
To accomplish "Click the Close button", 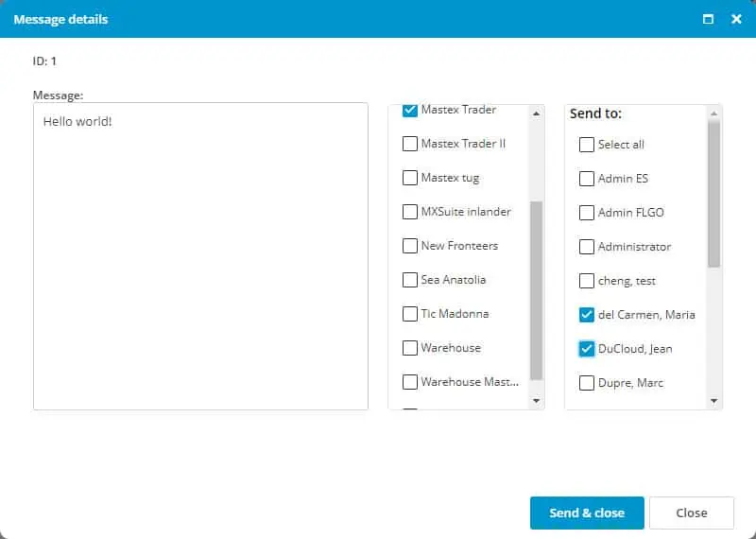I will point(691,513).
